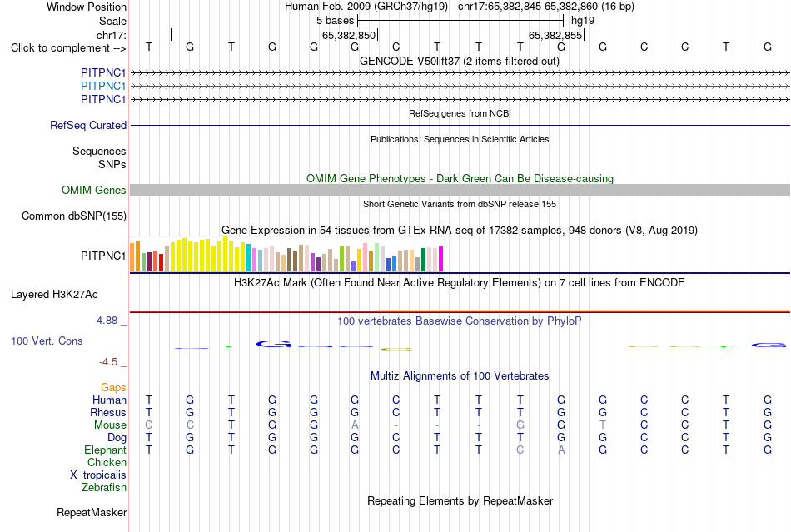Click 'Multiz Alignments of 100 Vertebrates' title
The image size is (791, 532).
[460, 375]
